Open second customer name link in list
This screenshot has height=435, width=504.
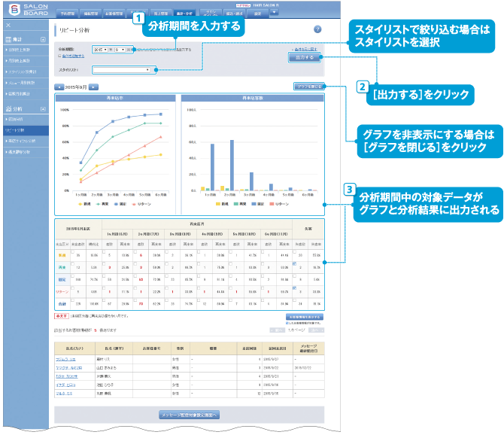(69, 368)
